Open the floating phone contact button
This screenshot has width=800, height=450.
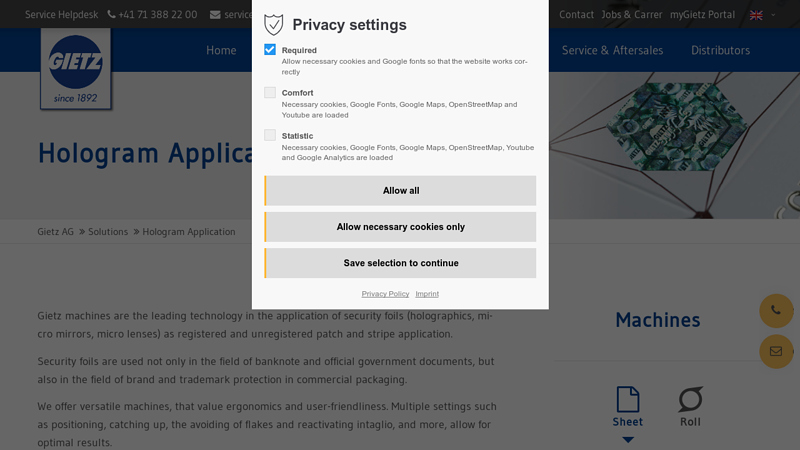click(776, 311)
